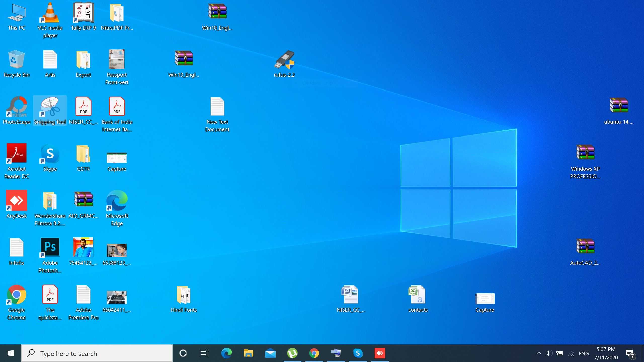Select the Passport Front-vert image
The width and height of the screenshot is (644, 362).
117,67
